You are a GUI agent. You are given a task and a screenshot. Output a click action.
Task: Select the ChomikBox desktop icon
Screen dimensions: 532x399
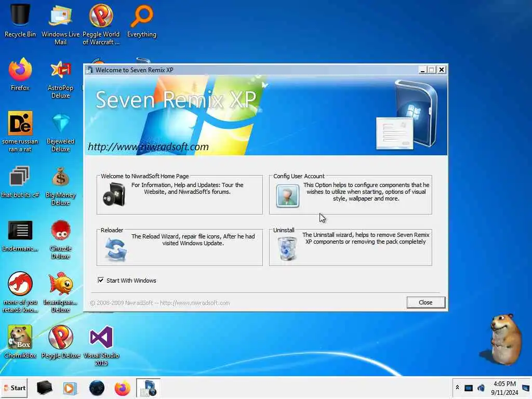20,341
